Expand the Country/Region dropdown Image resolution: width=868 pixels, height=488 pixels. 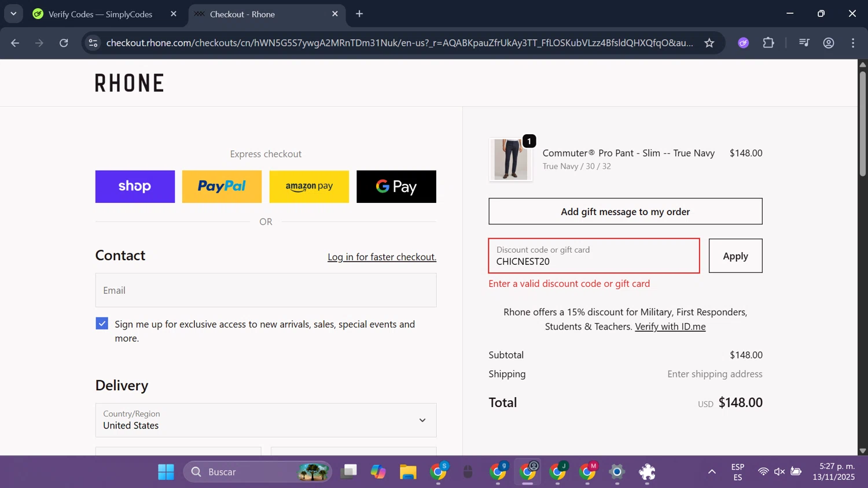tap(266, 420)
